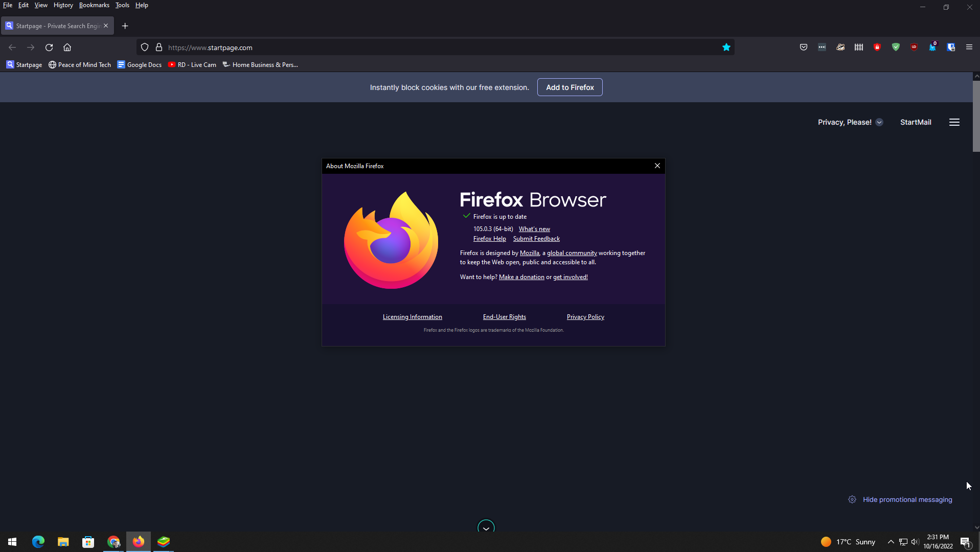
Task: Go forward one page
Action: pos(31,47)
